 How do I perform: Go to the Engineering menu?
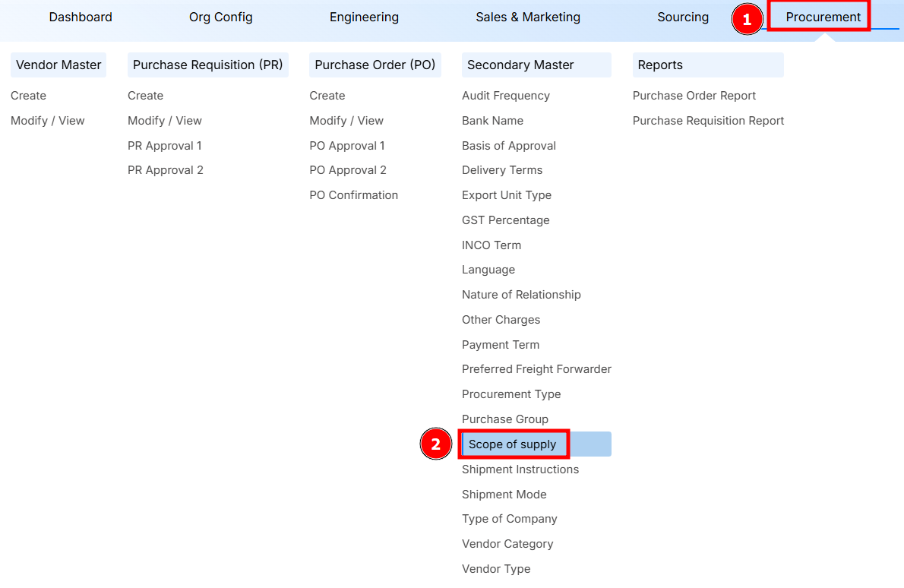click(x=364, y=17)
